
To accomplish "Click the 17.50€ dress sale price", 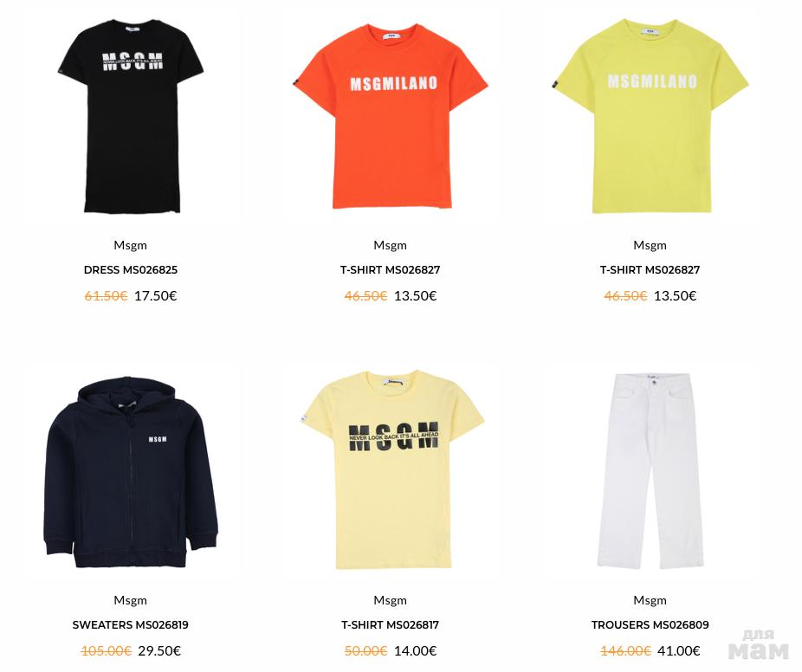I will [156, 296].
